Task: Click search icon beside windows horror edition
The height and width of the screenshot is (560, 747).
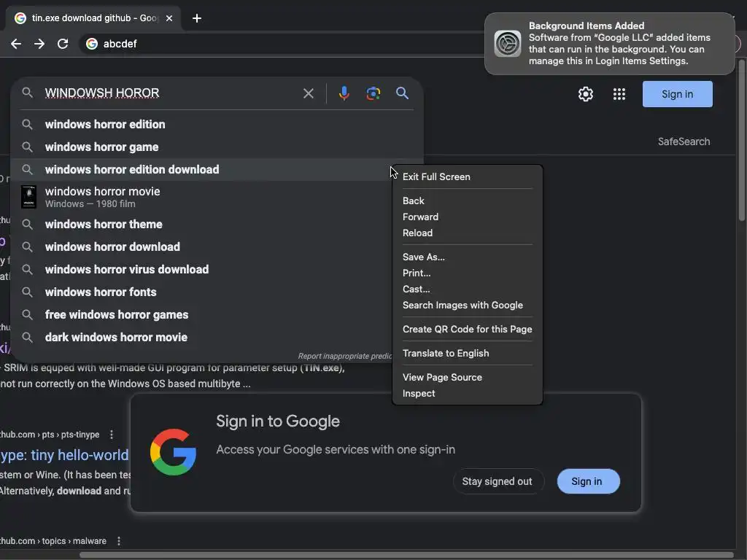Action: (28, 124)
